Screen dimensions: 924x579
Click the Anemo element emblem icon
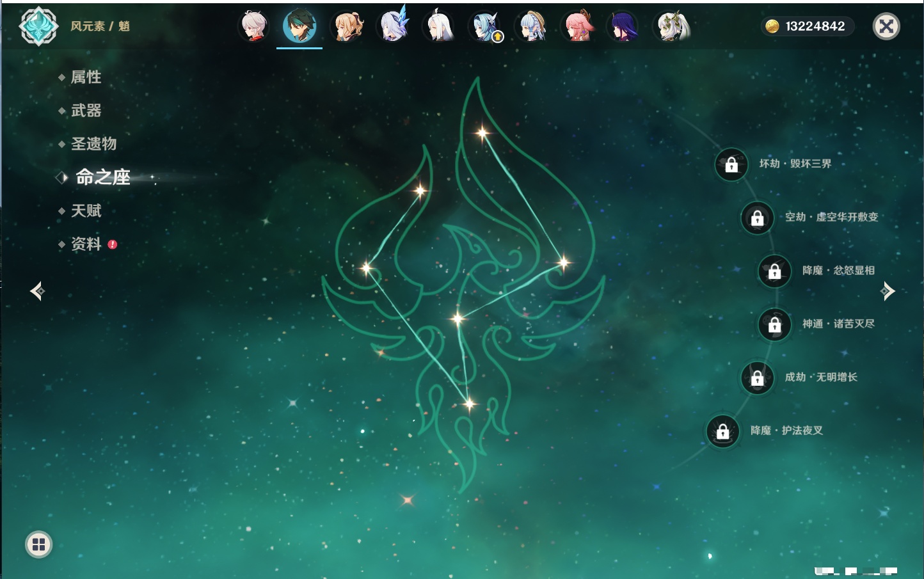click(38, 26)
